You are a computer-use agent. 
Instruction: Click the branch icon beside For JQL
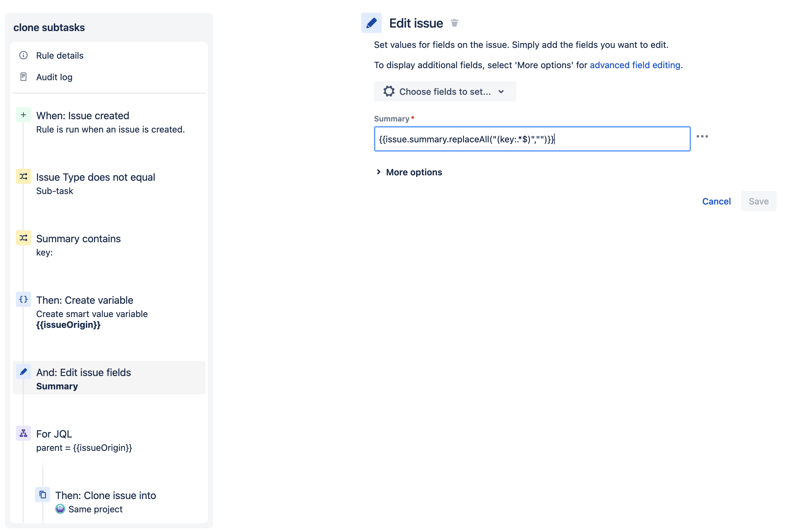click(23, 433)
